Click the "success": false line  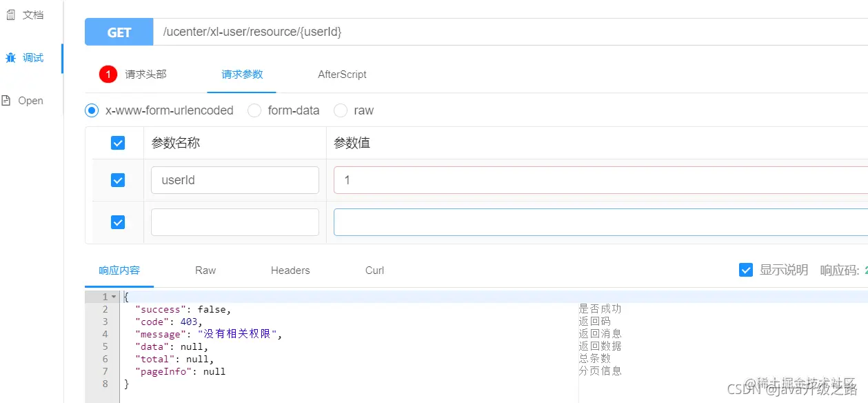pyautogui.click(x=183, y=309)
